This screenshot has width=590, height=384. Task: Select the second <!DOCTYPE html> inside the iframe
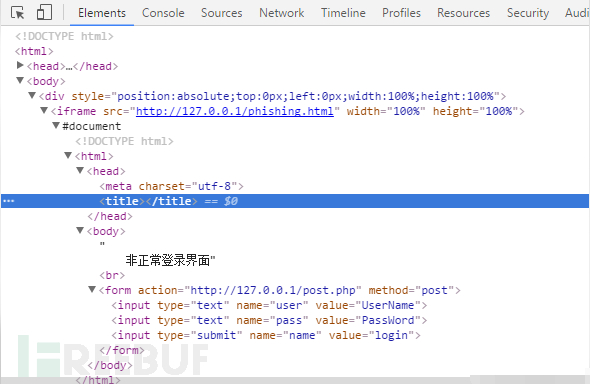pos(124,141)
